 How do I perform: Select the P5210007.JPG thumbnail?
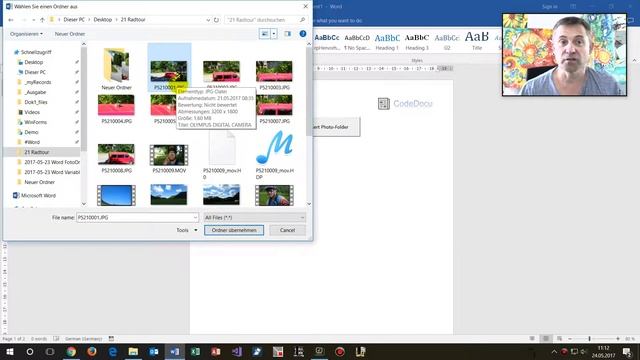click(x=274, y=105)
